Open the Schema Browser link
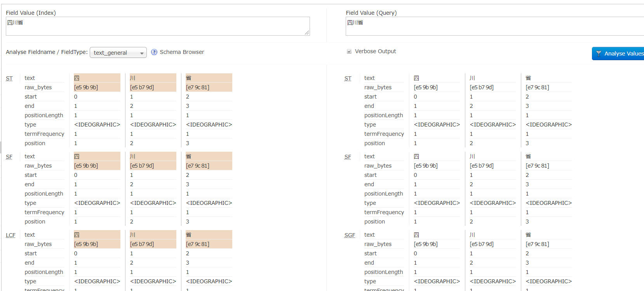644x291 pixels. [182, 52]
